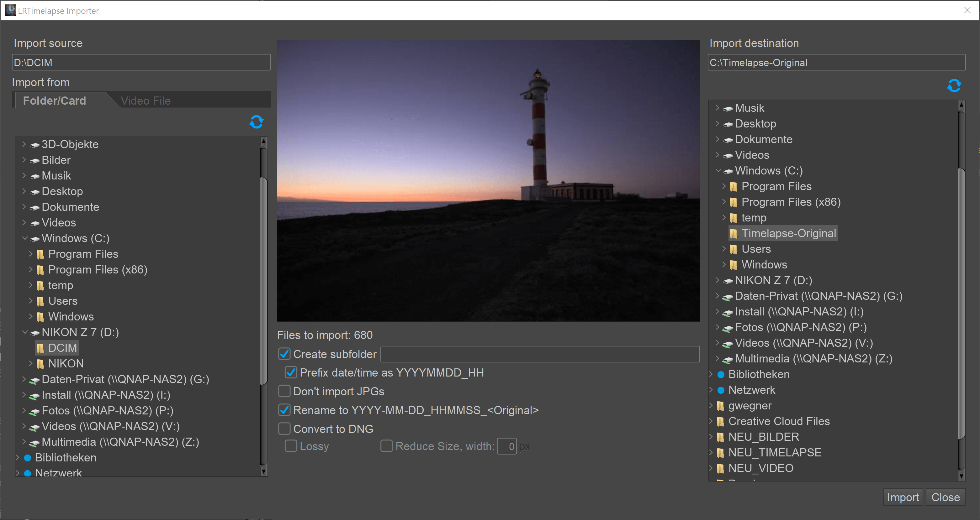Image resolution: width=980 pixels, height=520 pixels.
Task: Click the refresh icon above the source folder tree
Action: (257, 122)
